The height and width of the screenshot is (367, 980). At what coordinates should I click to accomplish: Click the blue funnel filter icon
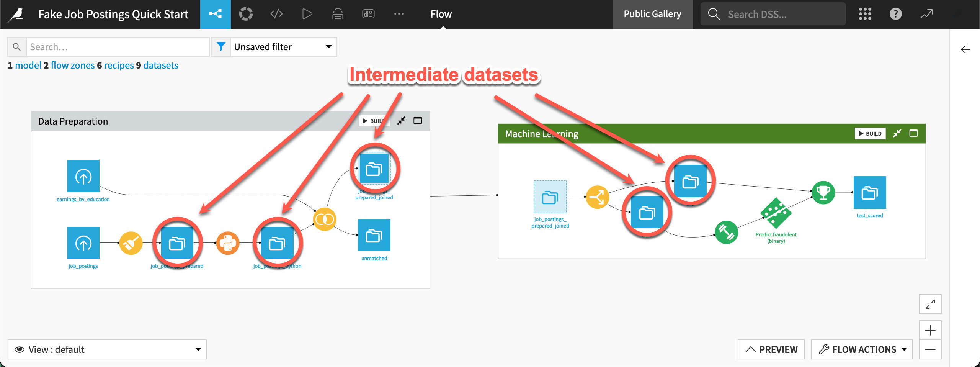(x=221, y=47)
